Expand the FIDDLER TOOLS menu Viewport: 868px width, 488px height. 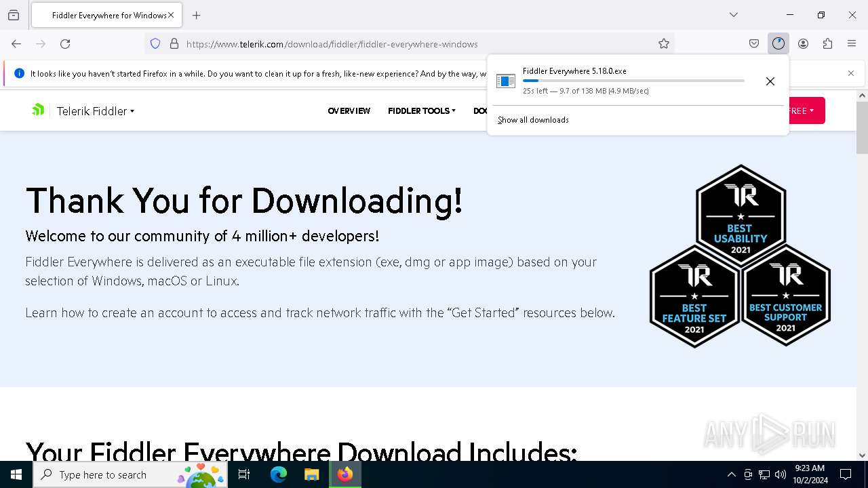point(422,110)
